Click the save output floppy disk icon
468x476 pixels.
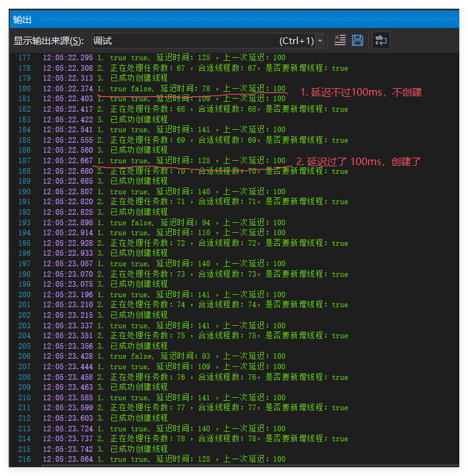point(358,40)
